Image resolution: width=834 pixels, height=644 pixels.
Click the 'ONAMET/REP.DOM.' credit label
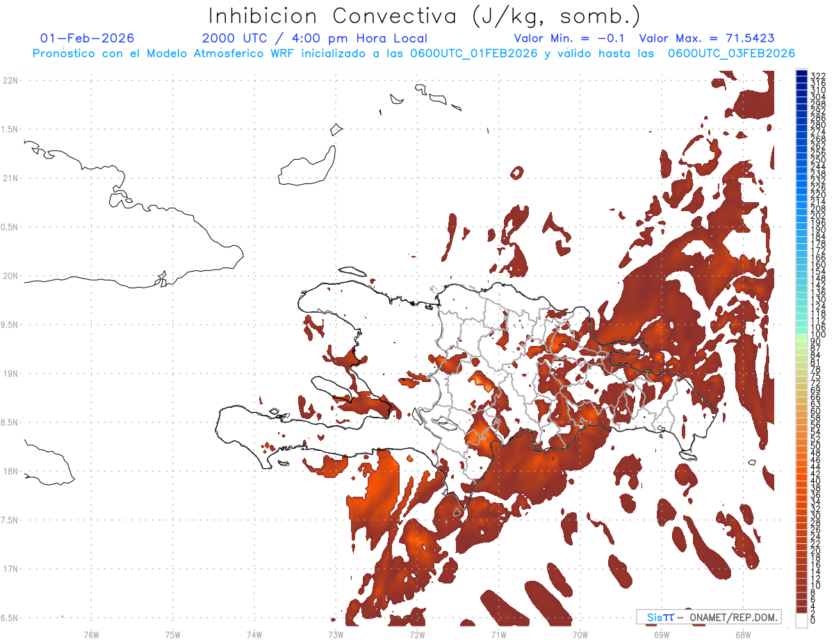point(735,617)
